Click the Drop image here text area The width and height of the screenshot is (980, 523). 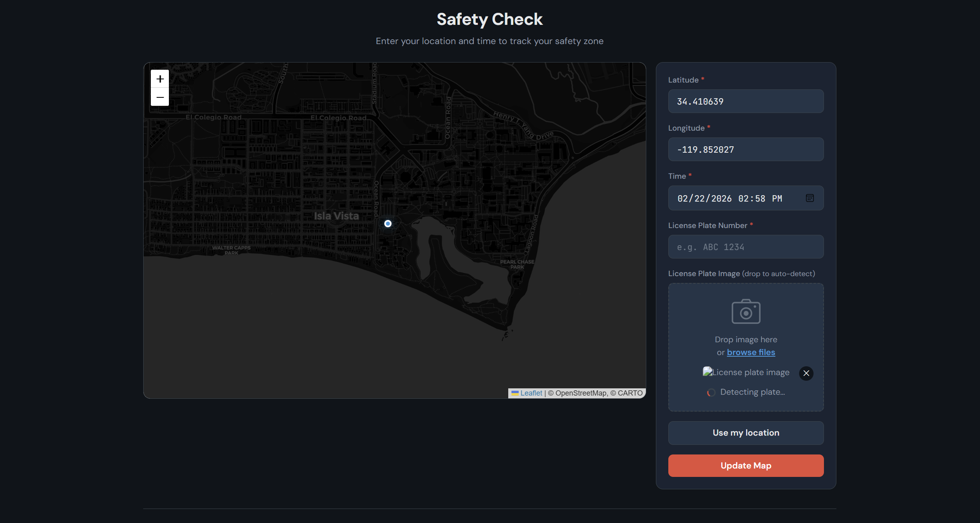tap(746, 339)
